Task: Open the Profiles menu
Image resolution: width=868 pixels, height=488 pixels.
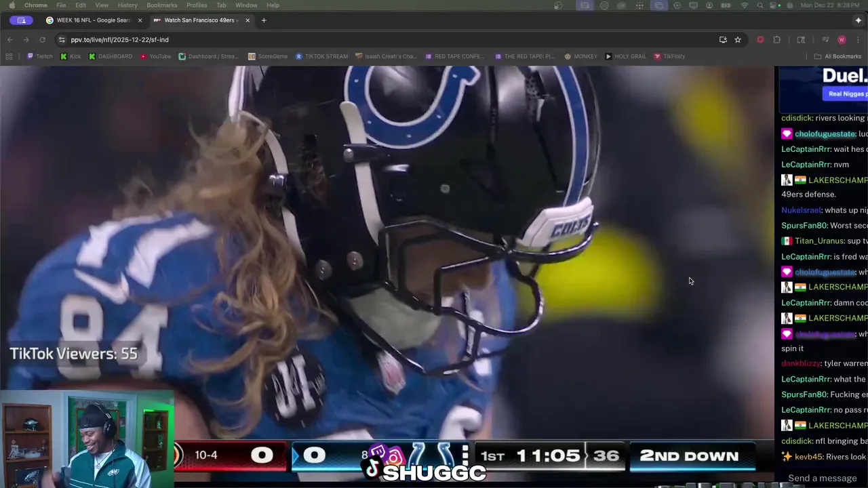Action: pos(197,5)
